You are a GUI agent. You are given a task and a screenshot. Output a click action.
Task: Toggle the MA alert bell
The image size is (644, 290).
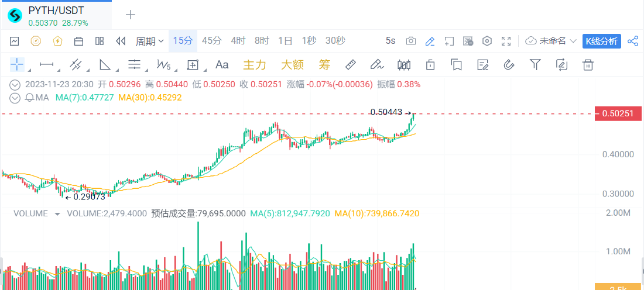tap(29, 97)
